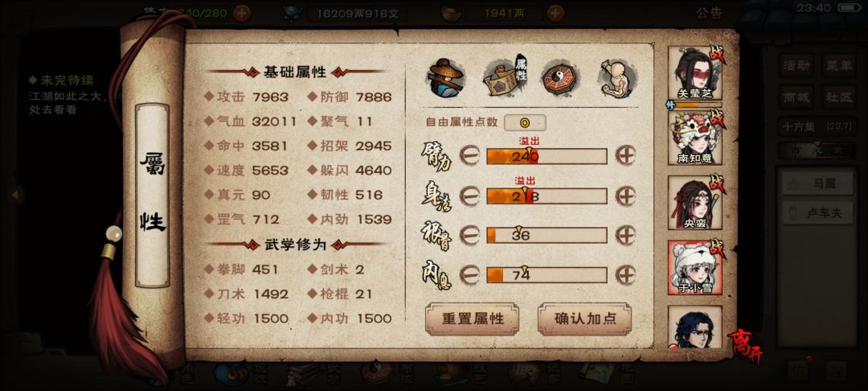This screenshot has width=868, height=391.
Task: Select character portrait 关莹芝
Action: (x=694, y=72)
